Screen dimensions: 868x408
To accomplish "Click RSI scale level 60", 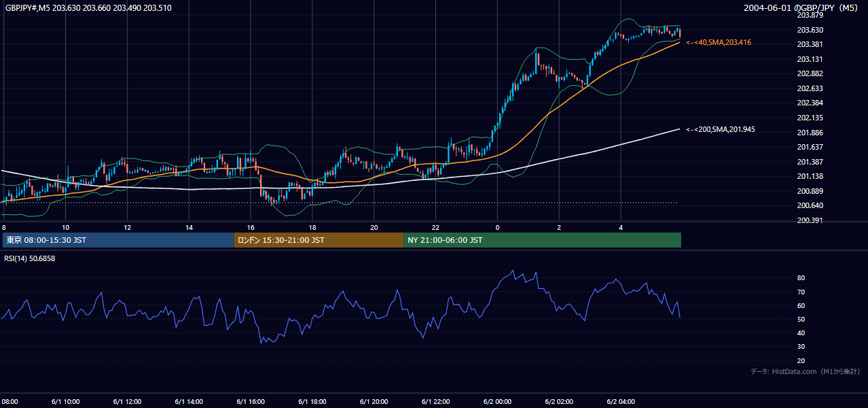I will coord(801,305).
